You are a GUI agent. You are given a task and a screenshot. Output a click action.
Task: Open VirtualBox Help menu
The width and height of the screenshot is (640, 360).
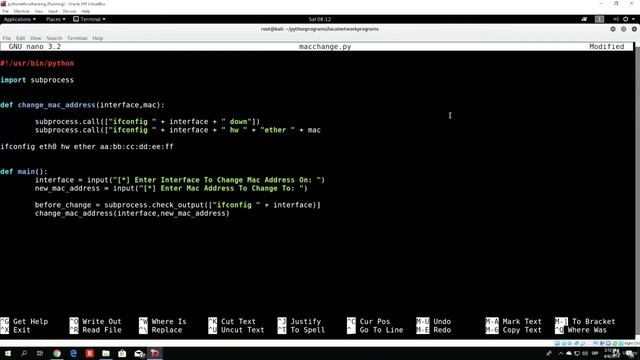86,11
